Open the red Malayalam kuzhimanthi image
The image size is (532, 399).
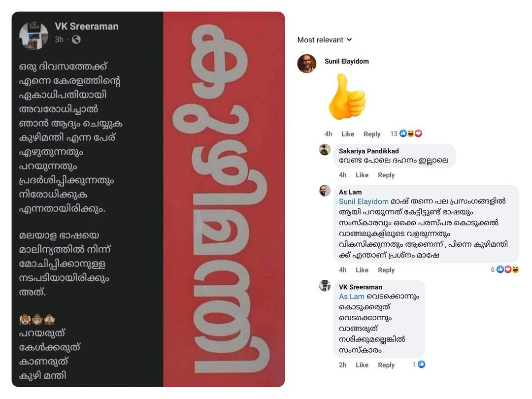tap(224, 199)
